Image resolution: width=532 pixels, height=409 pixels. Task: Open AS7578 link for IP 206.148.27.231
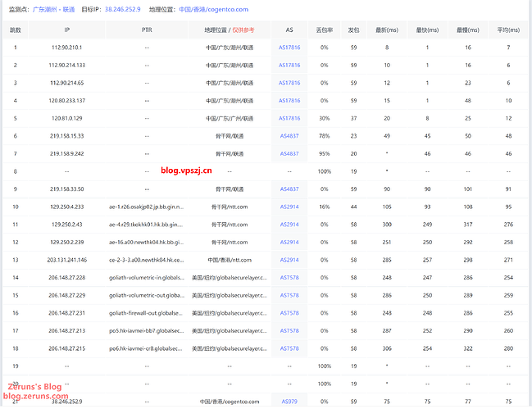tap(289, 313)
